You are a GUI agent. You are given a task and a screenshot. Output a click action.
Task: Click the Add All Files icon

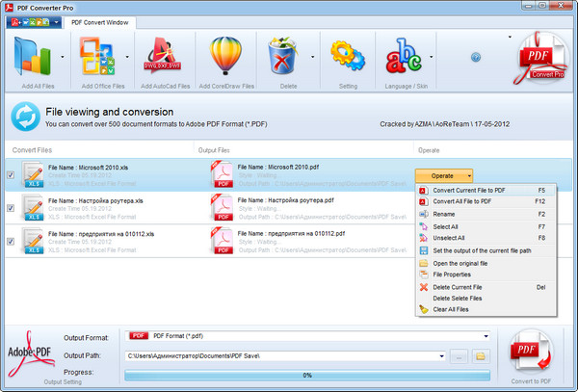pyautogui.click(x=31, y=57)
